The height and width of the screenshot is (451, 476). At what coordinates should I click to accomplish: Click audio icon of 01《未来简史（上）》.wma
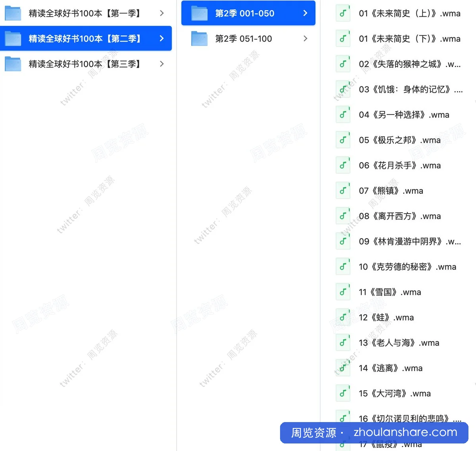[x=343, y=13]
